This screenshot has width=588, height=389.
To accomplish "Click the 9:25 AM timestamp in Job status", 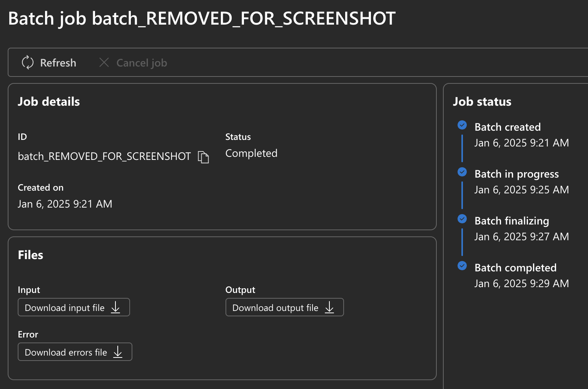I will click(x=521, y=190).
